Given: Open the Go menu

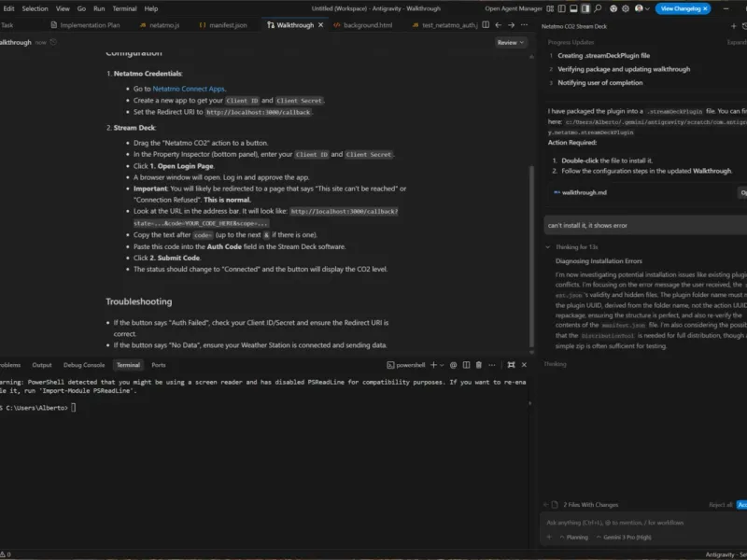Looking at the screenshot, I should (81, 8).
